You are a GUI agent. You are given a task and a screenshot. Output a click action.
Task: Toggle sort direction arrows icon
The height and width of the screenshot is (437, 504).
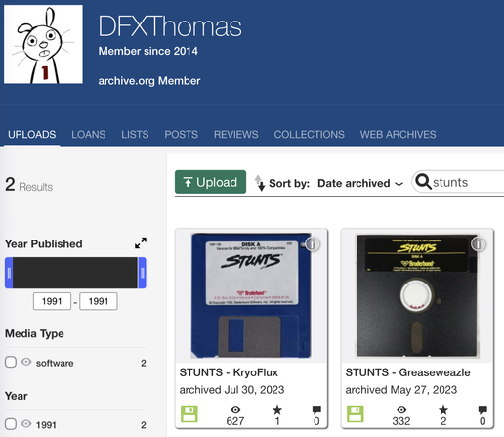[260, 183]
